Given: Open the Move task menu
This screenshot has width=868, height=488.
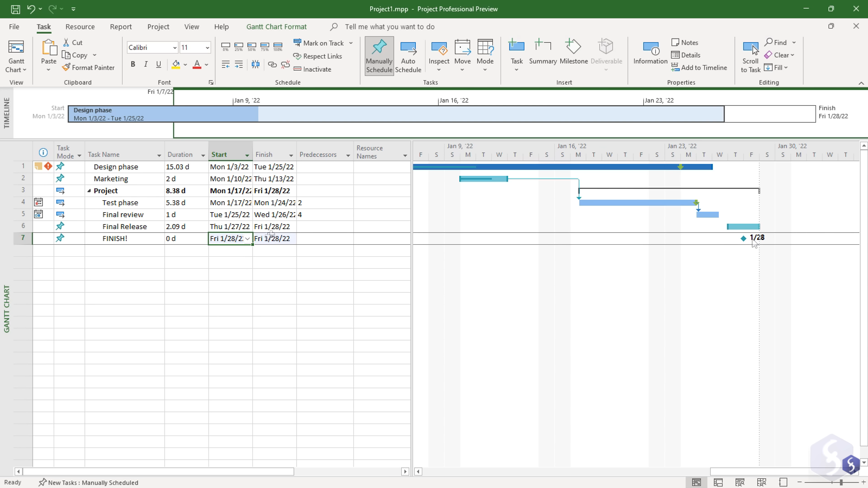Looking at the screenshot, I should 462,56.
